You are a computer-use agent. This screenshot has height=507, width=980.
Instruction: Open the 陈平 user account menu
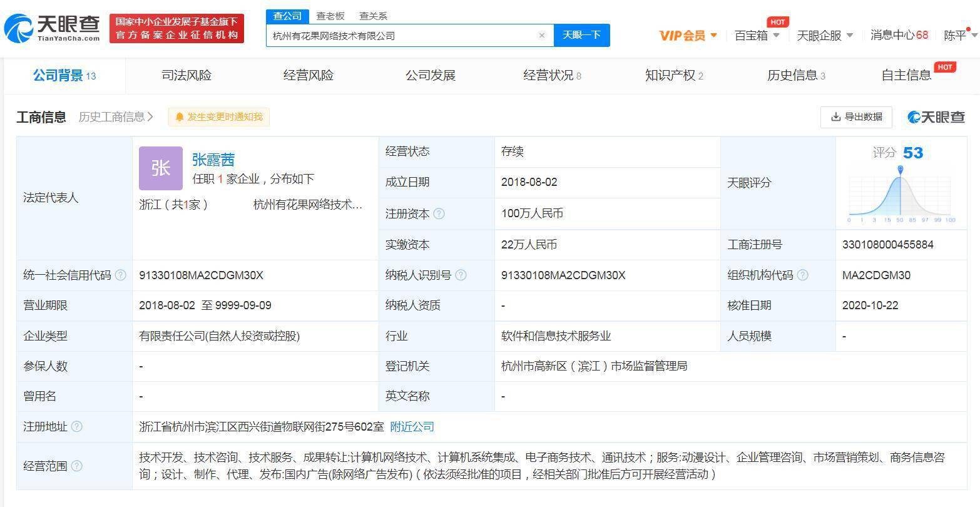pos(960,35)
